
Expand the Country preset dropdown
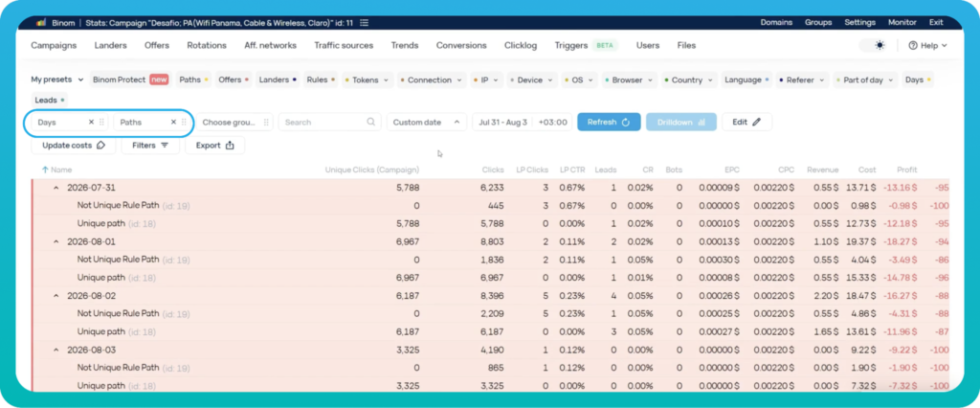tap(689, 79)
